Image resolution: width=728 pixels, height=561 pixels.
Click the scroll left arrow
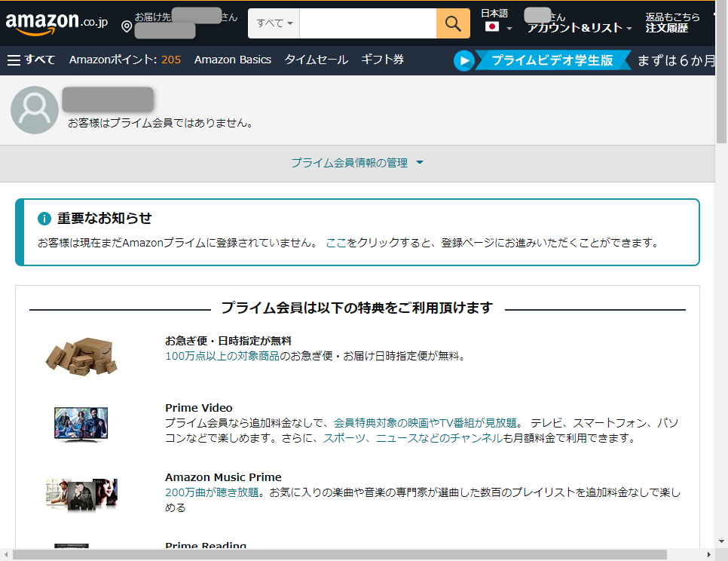[x=6, y=554]
